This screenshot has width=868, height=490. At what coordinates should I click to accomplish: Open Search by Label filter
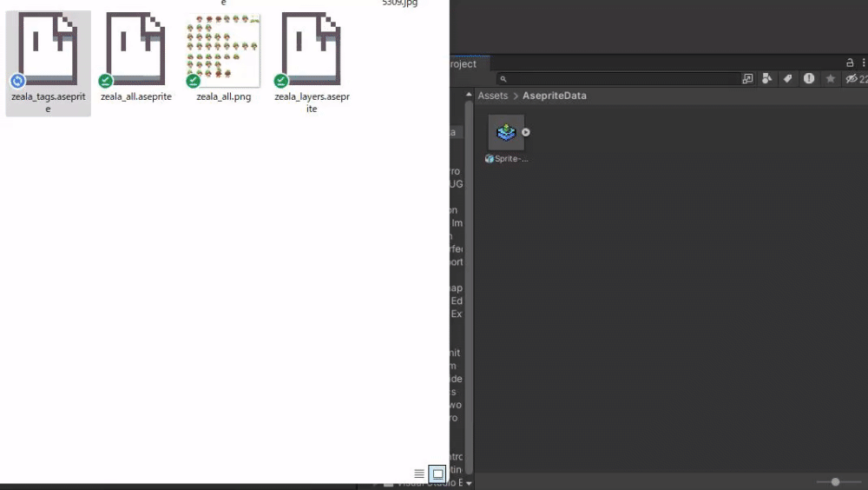[x=787, y=79]
